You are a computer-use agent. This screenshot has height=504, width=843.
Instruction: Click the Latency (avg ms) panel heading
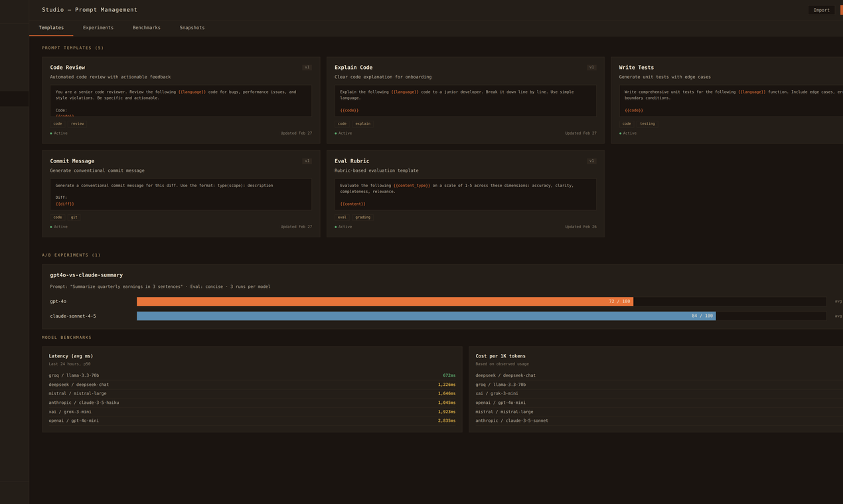[71, 356]
